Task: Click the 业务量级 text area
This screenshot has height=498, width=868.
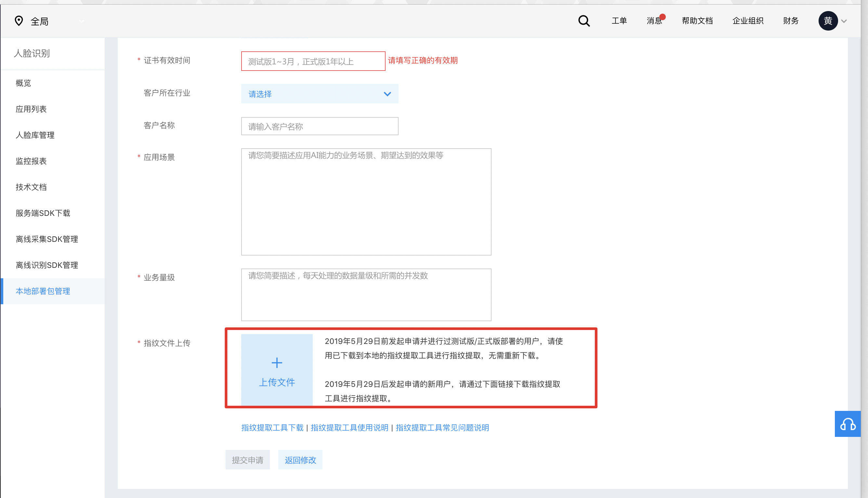Action: click(366, 295)
